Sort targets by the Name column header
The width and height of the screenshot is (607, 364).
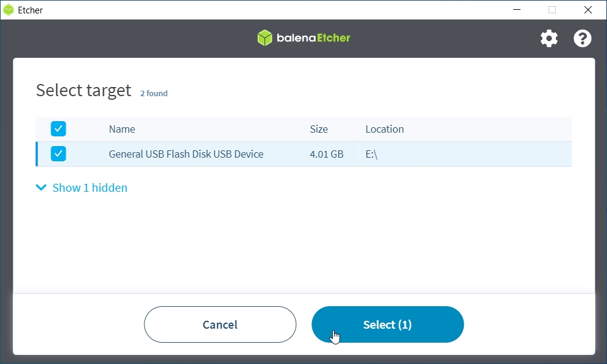(x=122, y=129)
